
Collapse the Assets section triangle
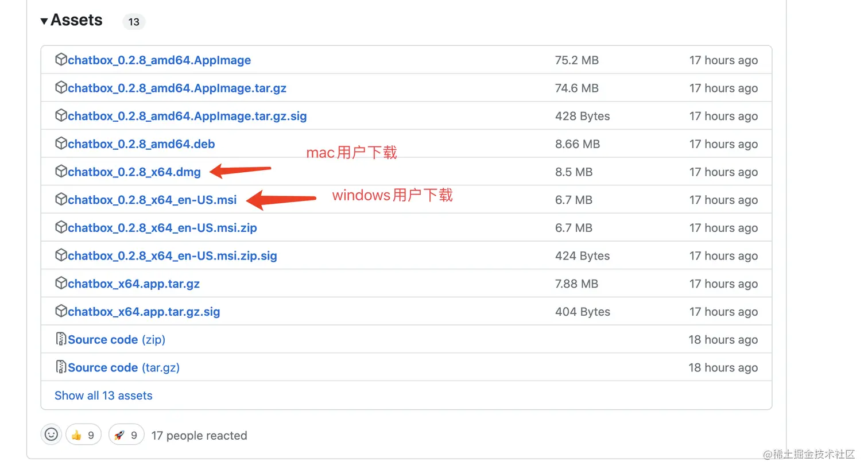[x=44, y=21]
